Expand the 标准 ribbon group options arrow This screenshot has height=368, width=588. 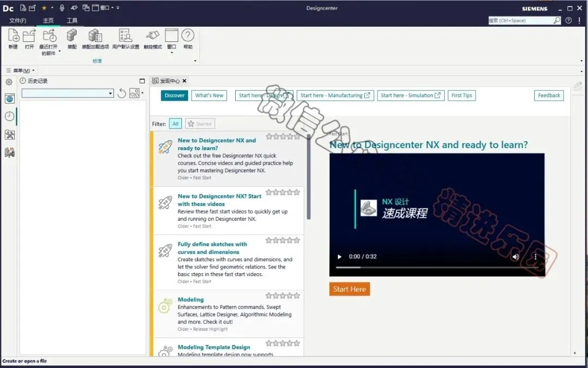[195, 61]
